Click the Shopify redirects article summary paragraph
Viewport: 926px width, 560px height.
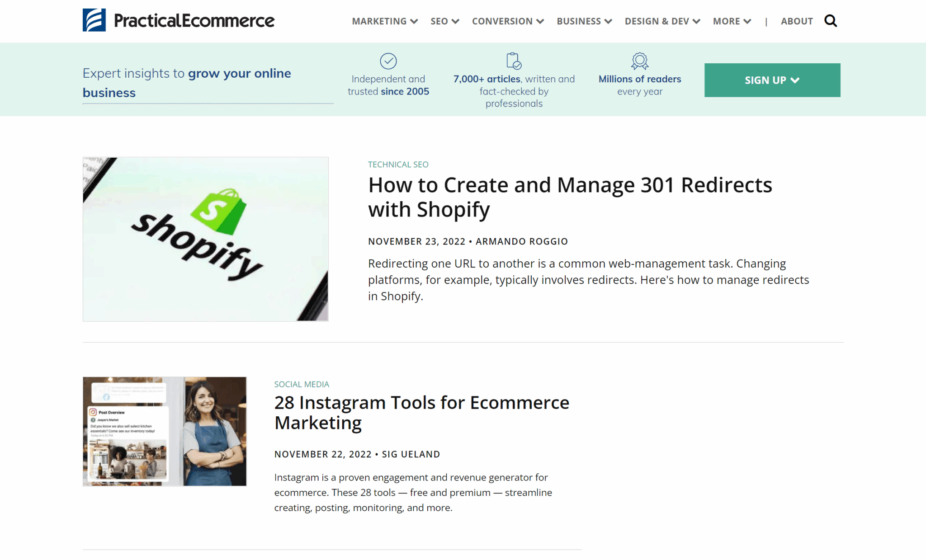[589, 280]
